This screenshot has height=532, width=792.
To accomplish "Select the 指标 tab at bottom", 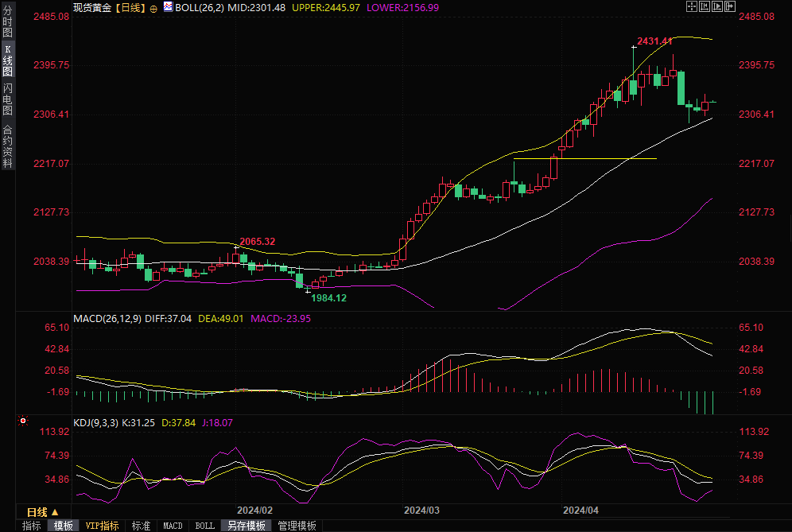I will [32, 526].
